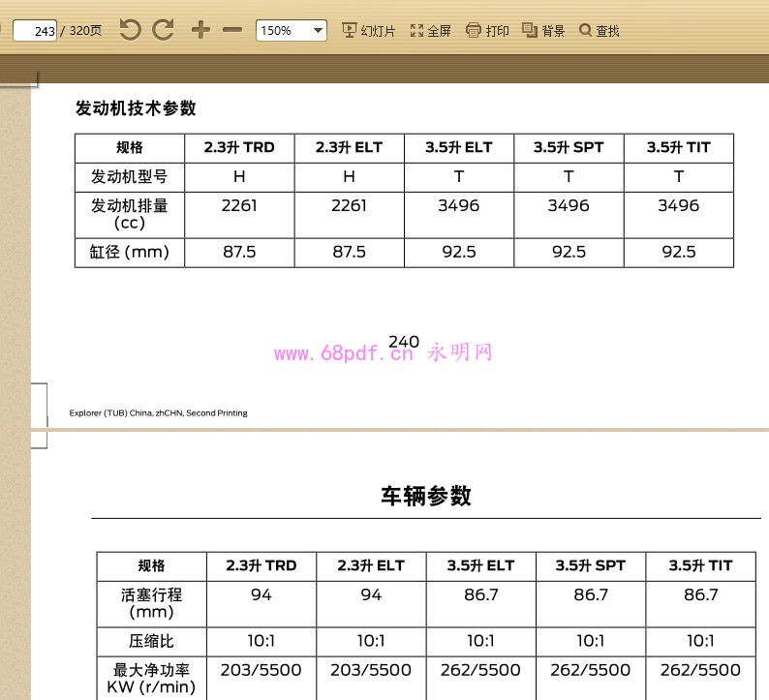Print the document with 打印
The width and height of the screenshot is (769, 700).
(x=487, y=31)
